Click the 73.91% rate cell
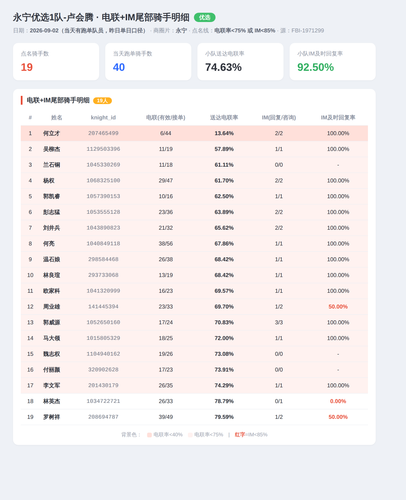The image size is (406, 500). 224,370
